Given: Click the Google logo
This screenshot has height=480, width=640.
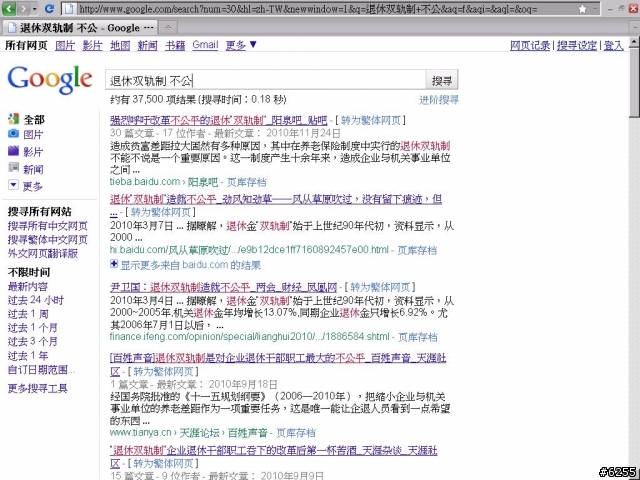Looking at the screenshot, I should (x=50, y=80).
